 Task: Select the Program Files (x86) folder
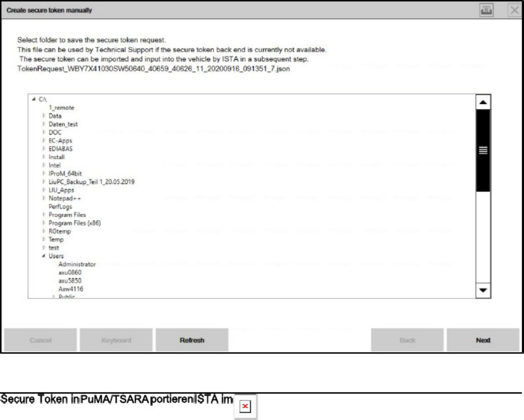pyautogui.click(x=74, y=223)
